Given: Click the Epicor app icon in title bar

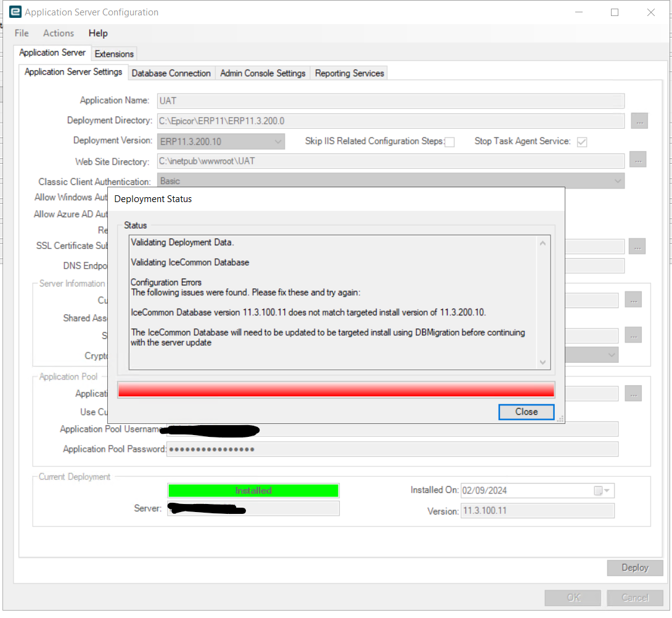Looking at the screenshot, I should (15, 12).
